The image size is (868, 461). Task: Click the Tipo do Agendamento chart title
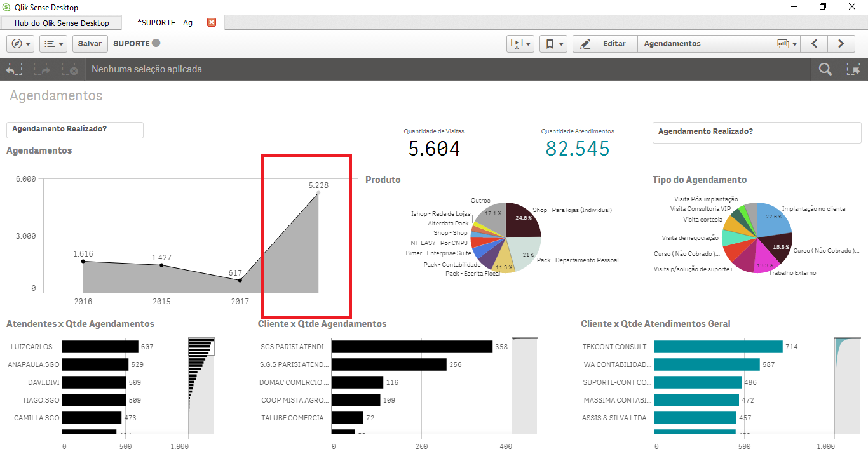point(700,180)
